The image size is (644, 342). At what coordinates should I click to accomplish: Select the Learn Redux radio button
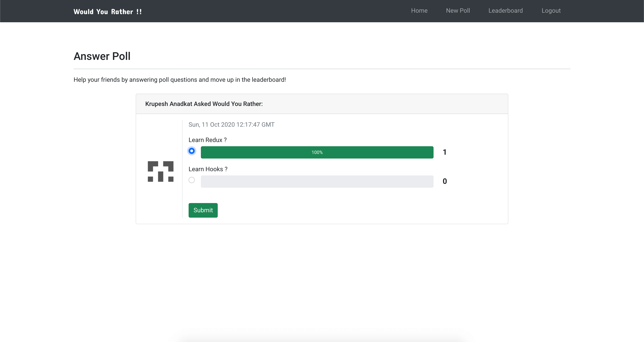191,151
